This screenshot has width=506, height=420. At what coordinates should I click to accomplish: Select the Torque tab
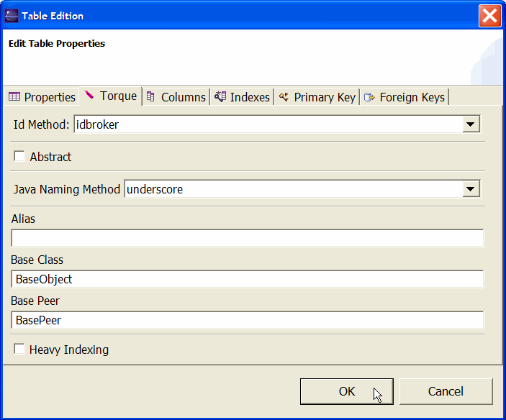110,96
